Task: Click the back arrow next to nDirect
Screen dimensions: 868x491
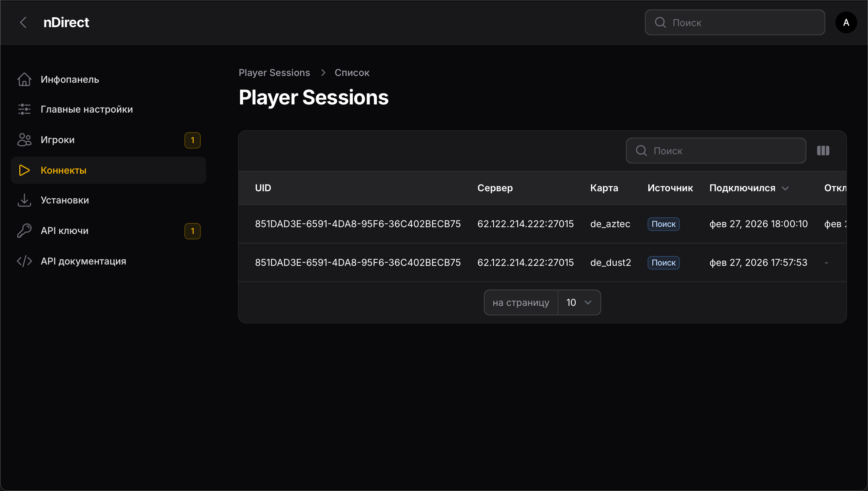Action: click(23, 22)
